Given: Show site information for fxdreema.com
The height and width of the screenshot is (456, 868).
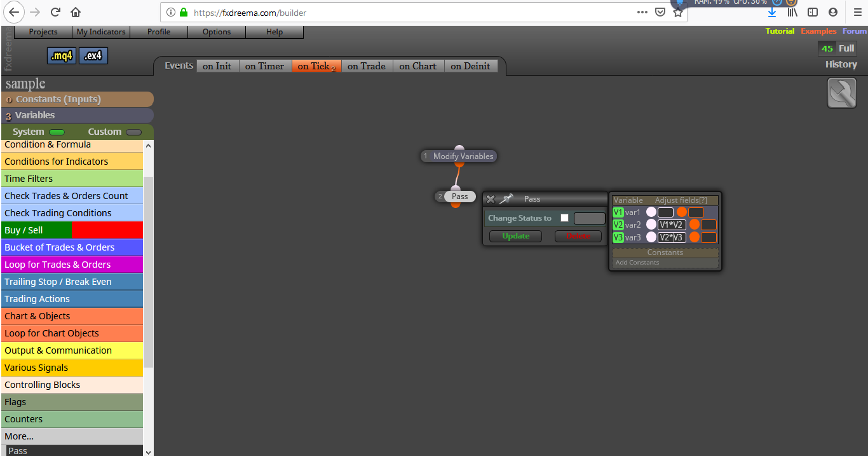Looking at the screenshot, I should click(x=171, y=12).
